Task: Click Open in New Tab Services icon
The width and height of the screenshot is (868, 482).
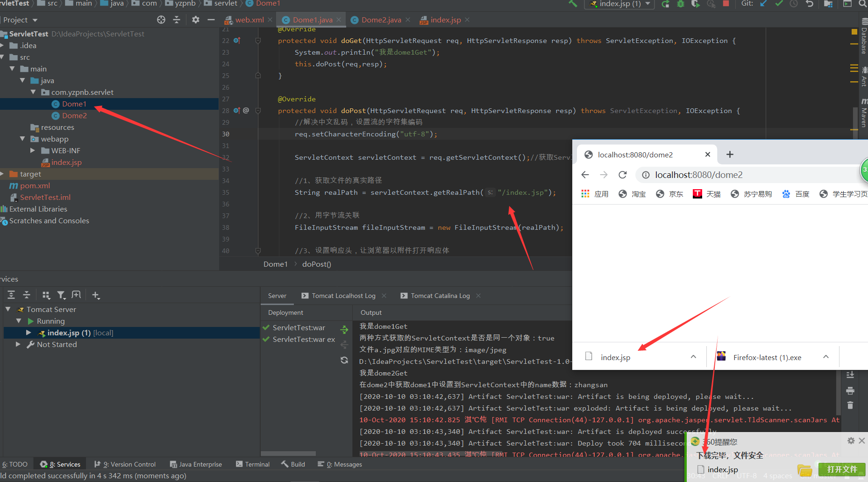Action: point(76,295)
